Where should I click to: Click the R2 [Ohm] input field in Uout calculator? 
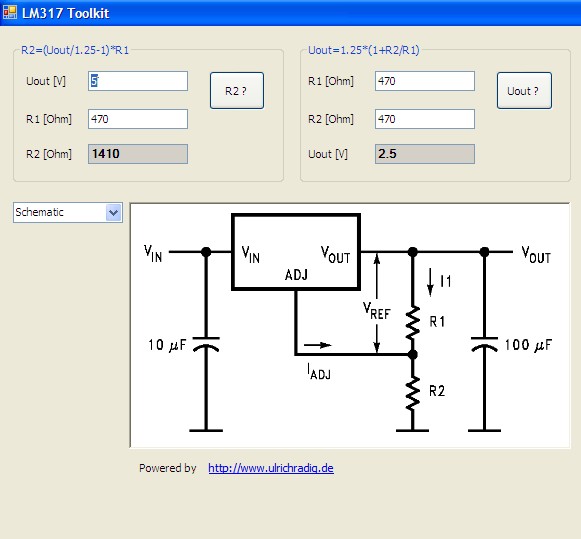pos(425,119)
